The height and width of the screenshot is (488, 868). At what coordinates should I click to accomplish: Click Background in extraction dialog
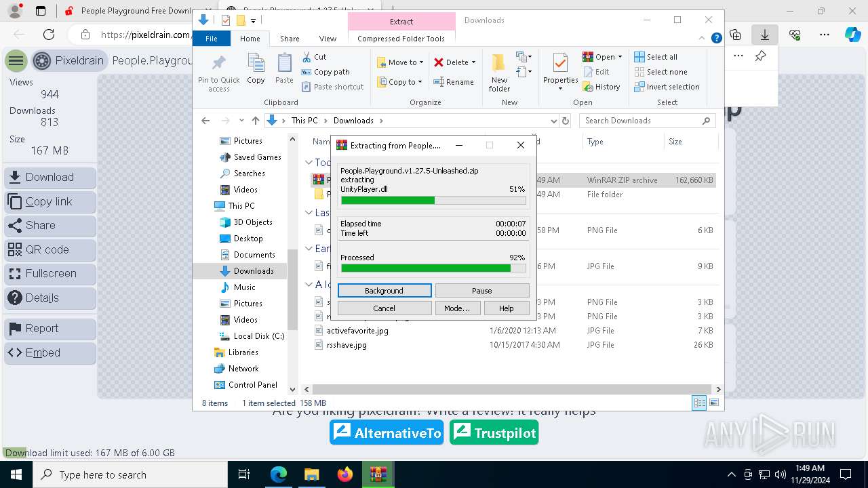(x=384, y=291)
